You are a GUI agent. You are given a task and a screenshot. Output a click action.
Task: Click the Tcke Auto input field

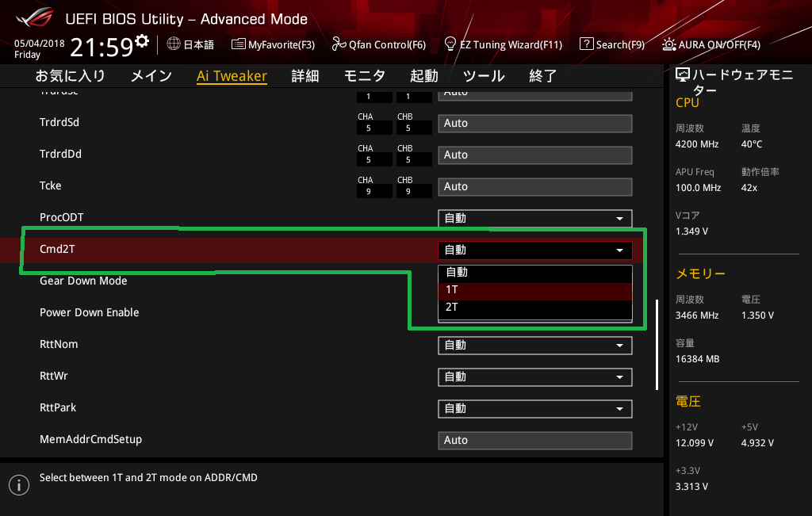click(x=535, y=187)
